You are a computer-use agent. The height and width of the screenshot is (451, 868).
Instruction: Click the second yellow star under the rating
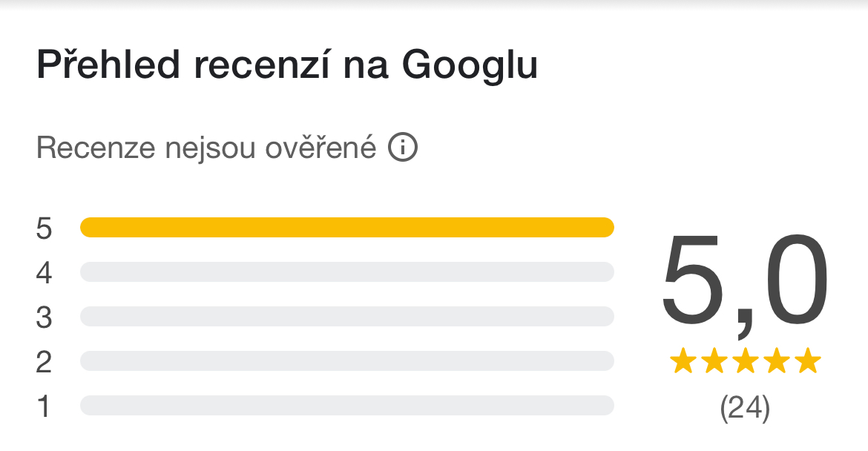pyautogui.click(x=714, y=362)
